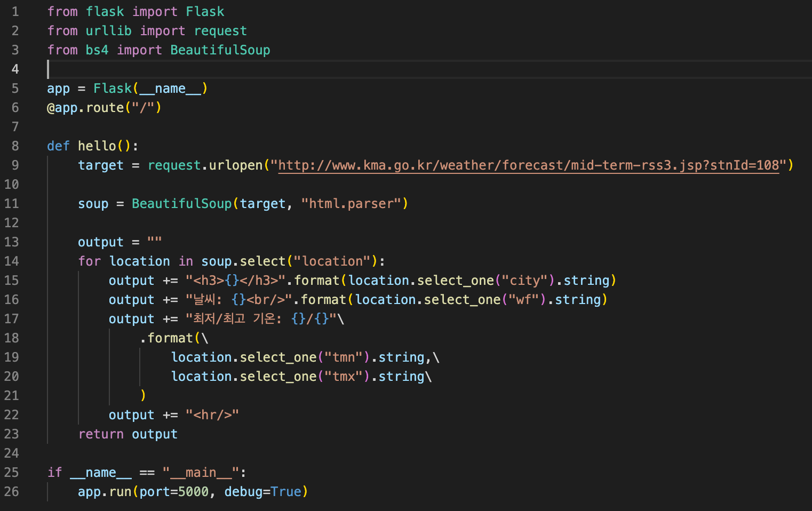Click '@app.route("/")' decorator text
Screen dimensions: 812x511
pyautogui.click(x=104, y=108)
